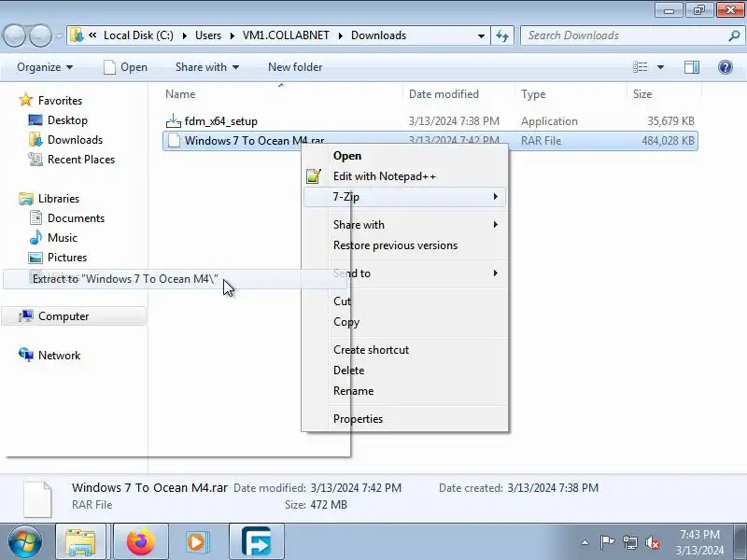Click the Windows Start orb

(25, 541)
